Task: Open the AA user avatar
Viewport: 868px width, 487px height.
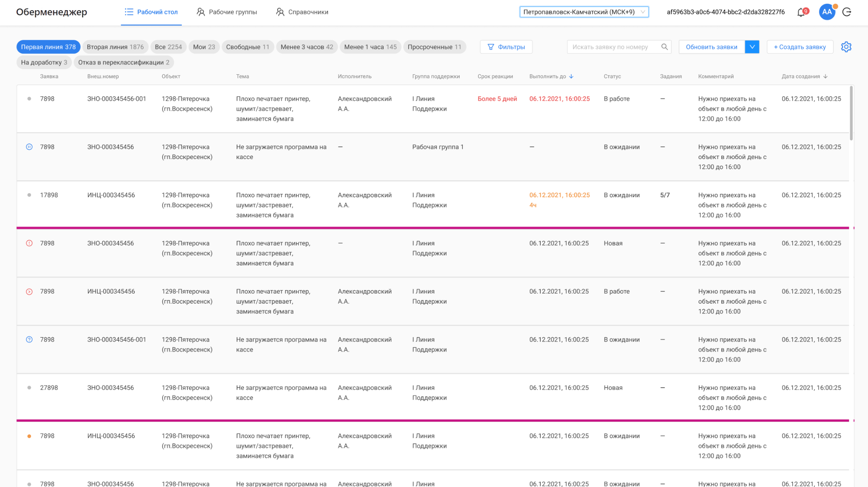Action: tap(826, 12)
